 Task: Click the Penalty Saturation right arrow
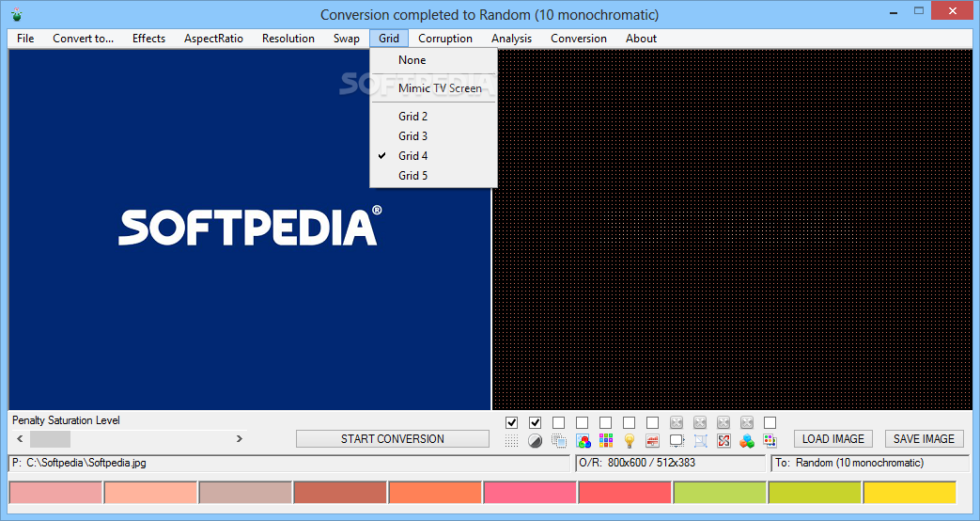[x=240, y=439]
